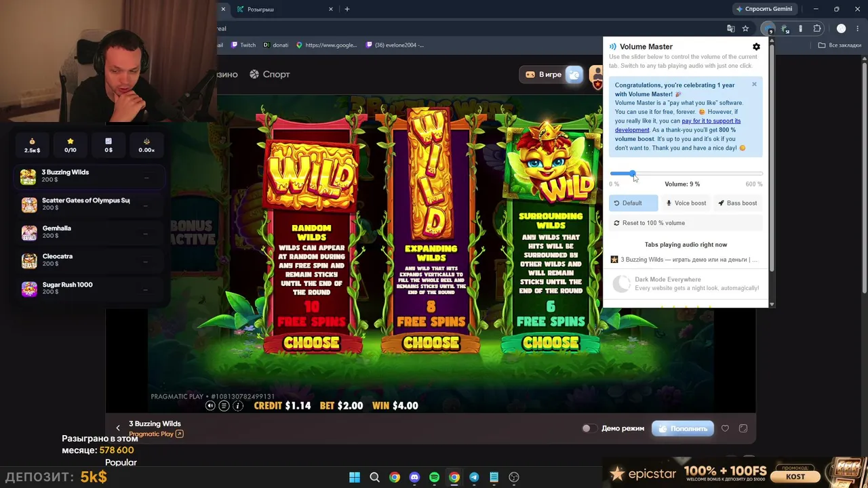This screenshot has height=488, width=868.
Task: Add 3 Buzzing Wilds to favorites
Action: pos(725,428)
